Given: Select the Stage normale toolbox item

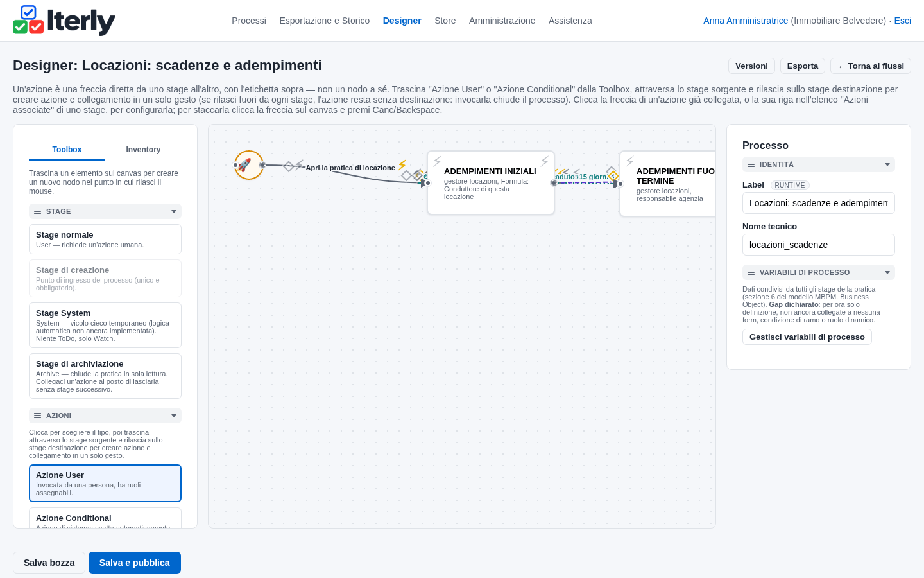Looking at the screenshot, I should 105,239.
